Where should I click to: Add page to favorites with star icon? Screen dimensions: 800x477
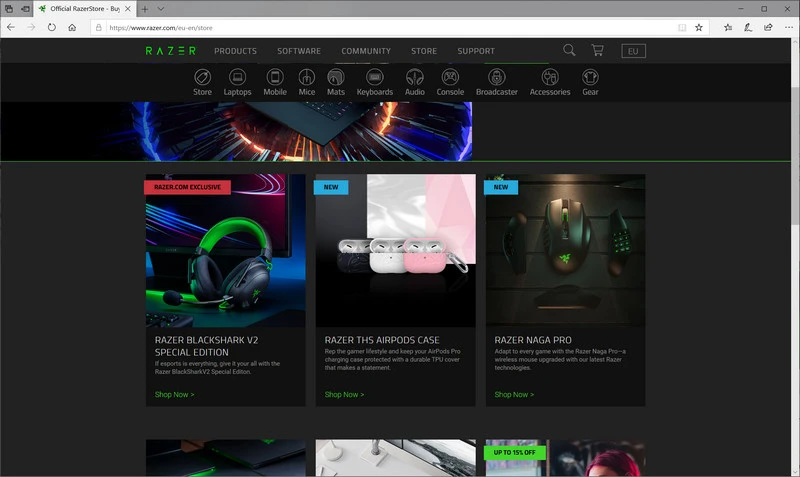pyautogui.click(x=698, y=28)
